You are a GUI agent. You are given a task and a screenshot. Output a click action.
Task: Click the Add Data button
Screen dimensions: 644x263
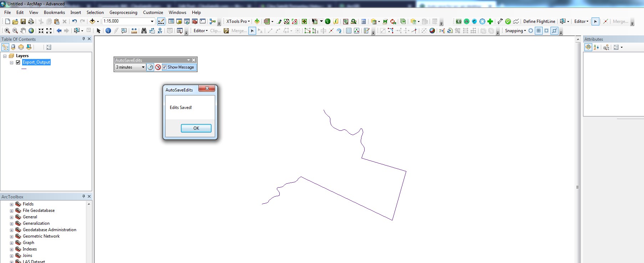click(x=92, y=21)
